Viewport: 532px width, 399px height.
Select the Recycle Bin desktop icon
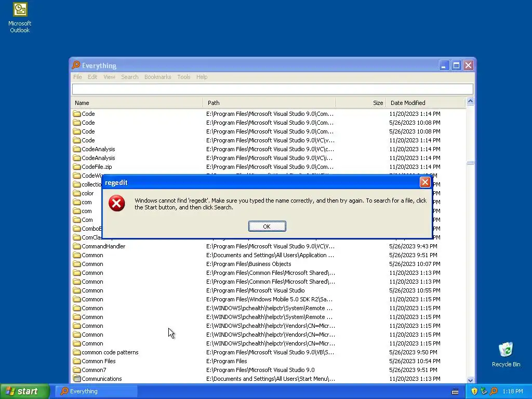point(506,354)
